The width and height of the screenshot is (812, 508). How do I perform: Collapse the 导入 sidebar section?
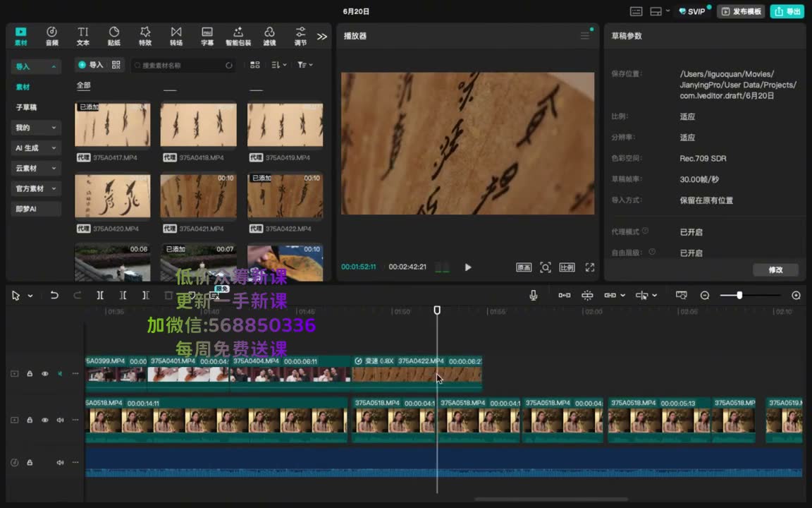tap(36, 66)
